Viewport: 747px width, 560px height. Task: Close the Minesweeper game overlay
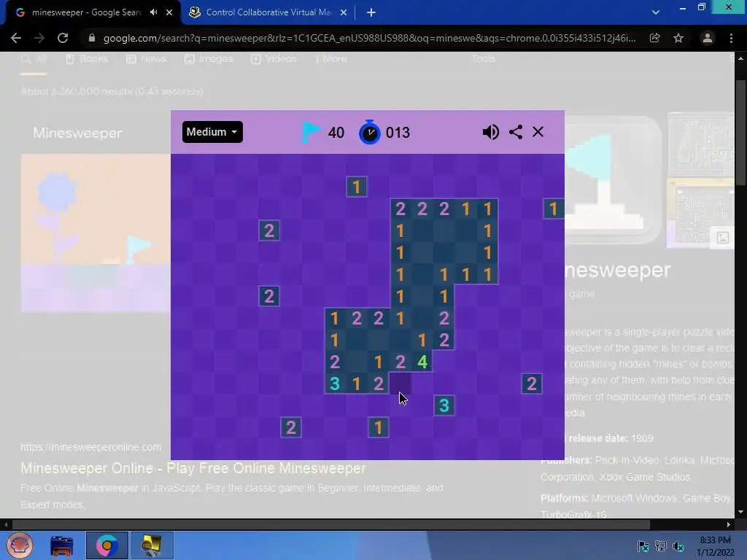point(538,132)
